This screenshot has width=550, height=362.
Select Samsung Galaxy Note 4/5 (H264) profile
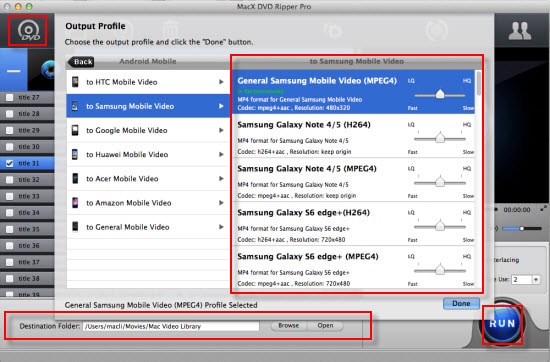pyautogui.click(x=354, y=136)
